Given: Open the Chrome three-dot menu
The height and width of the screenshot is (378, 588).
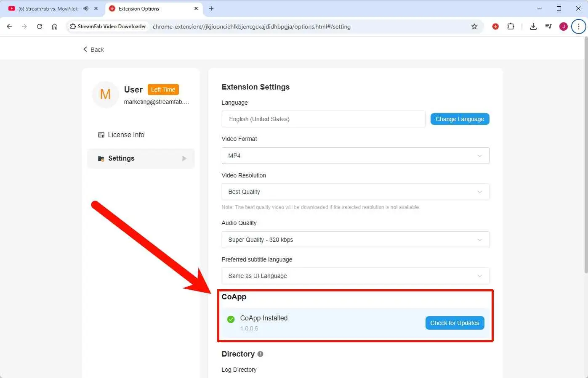Looking at the screenshot, I should coord(579,26).
